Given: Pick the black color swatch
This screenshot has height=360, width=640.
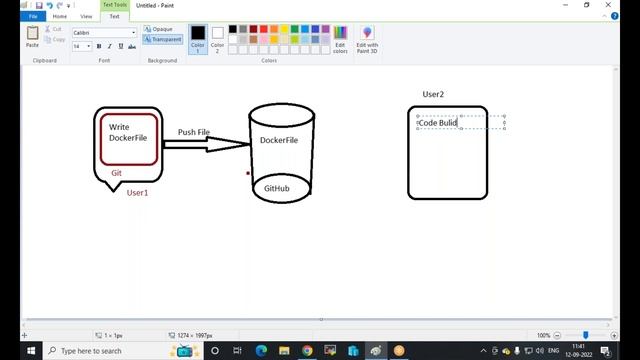Looking at the screenshot, I should pos(233,29).
